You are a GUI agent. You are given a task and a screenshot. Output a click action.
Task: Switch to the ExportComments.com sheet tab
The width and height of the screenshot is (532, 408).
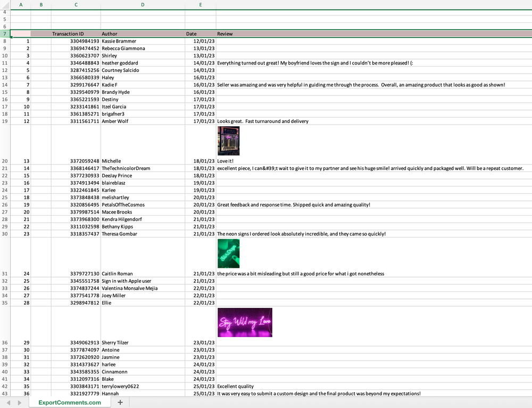tap(70, 403)
